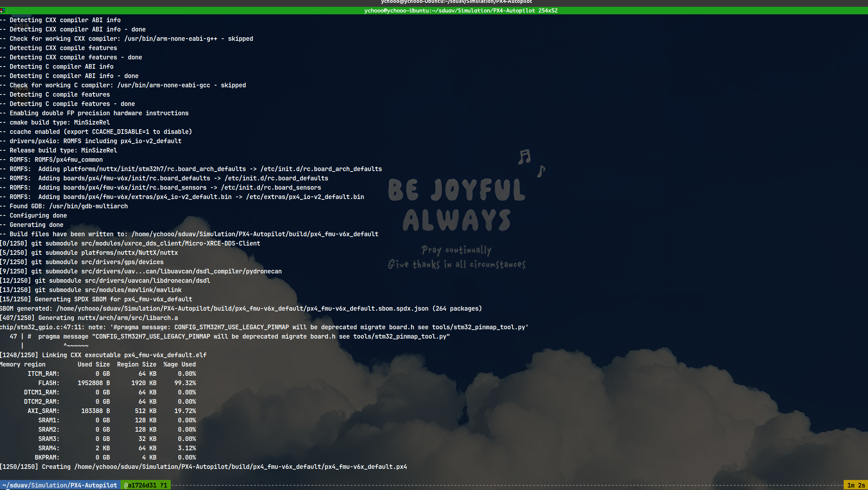
Task: Click 'Build files have been written to' line
Action: click(x=189, y=234)
